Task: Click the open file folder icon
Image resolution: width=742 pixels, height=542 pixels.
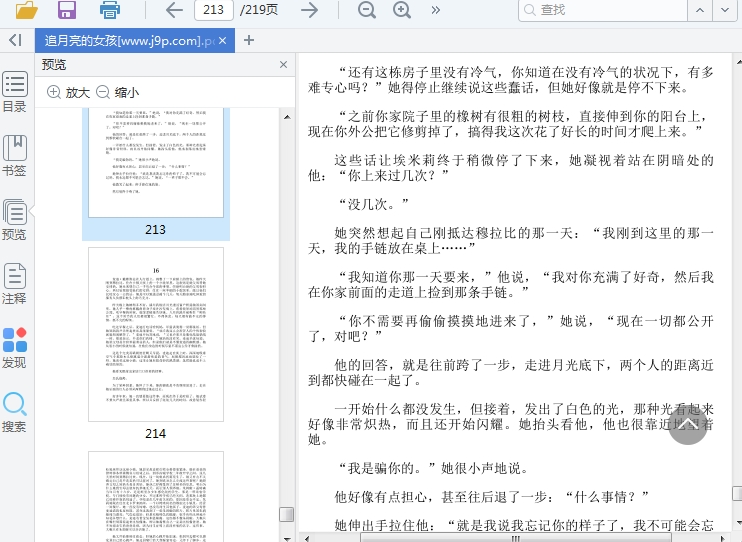Action: [26, 10]
